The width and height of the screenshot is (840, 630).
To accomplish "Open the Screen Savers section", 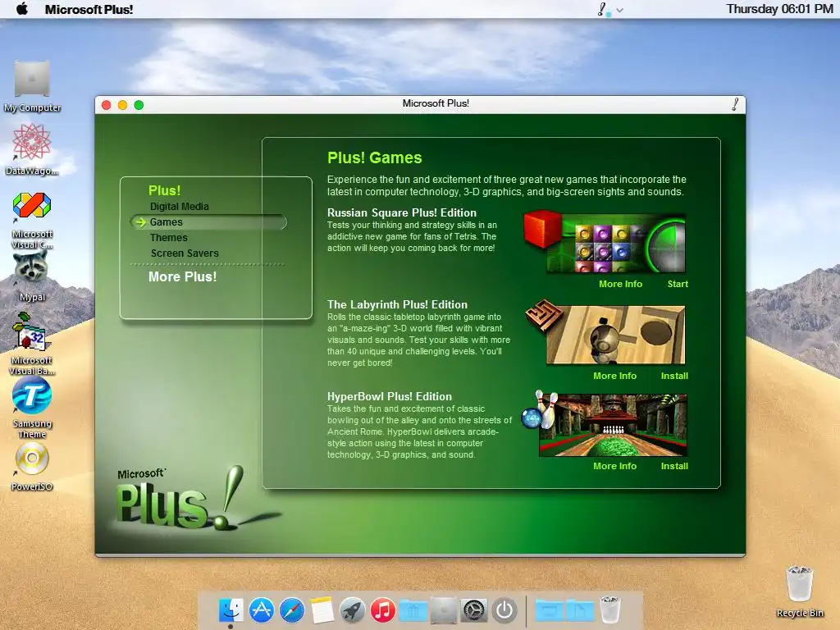I will 185,253.
